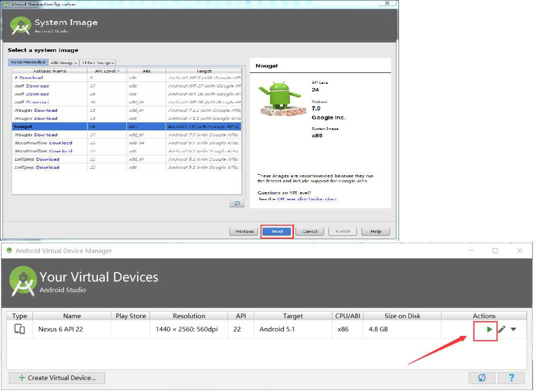Close the Virtual Device Configuration window
The width and height of the screenshot is (536, 392).
pyautogui.click(x=387, y=3)
